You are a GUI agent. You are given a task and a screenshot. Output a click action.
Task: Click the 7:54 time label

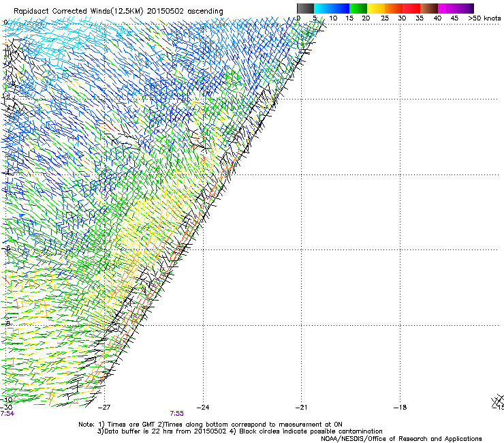(7, 414)
